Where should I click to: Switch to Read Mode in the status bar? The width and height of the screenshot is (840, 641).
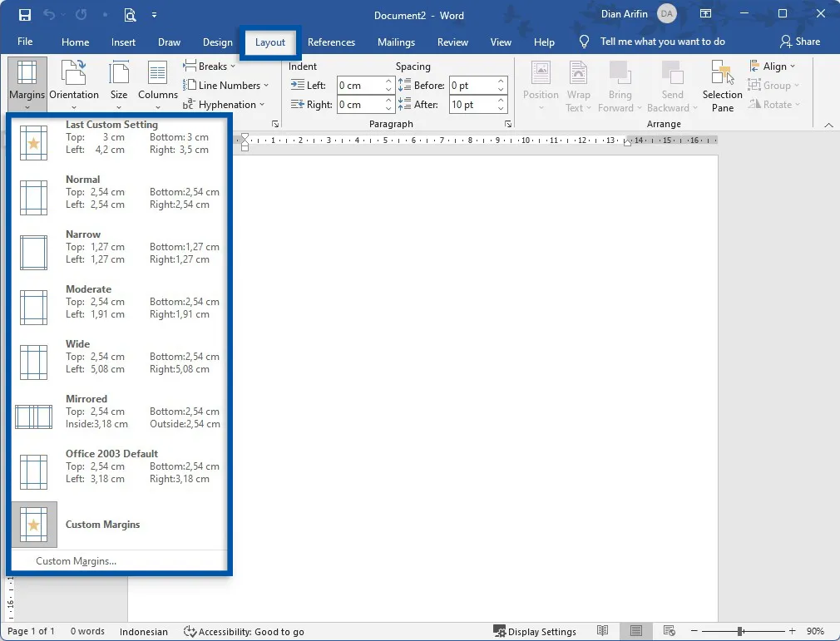point(603,631)
